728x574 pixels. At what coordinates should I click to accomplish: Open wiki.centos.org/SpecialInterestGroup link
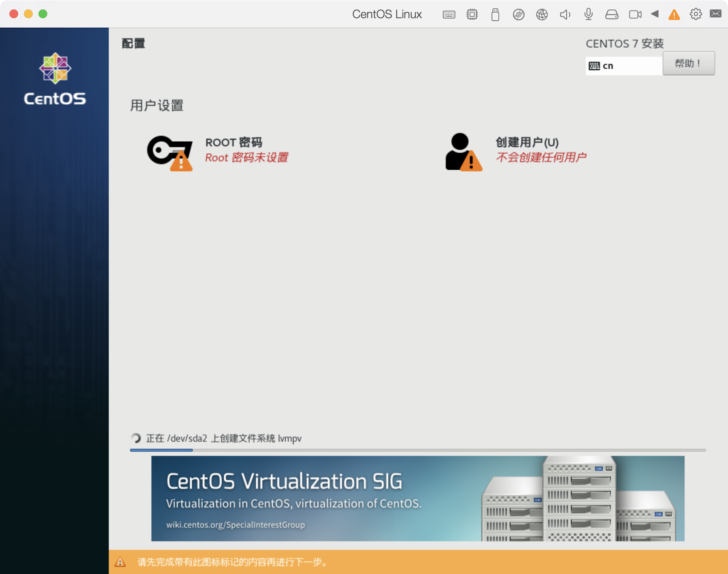tap(235, 525)
